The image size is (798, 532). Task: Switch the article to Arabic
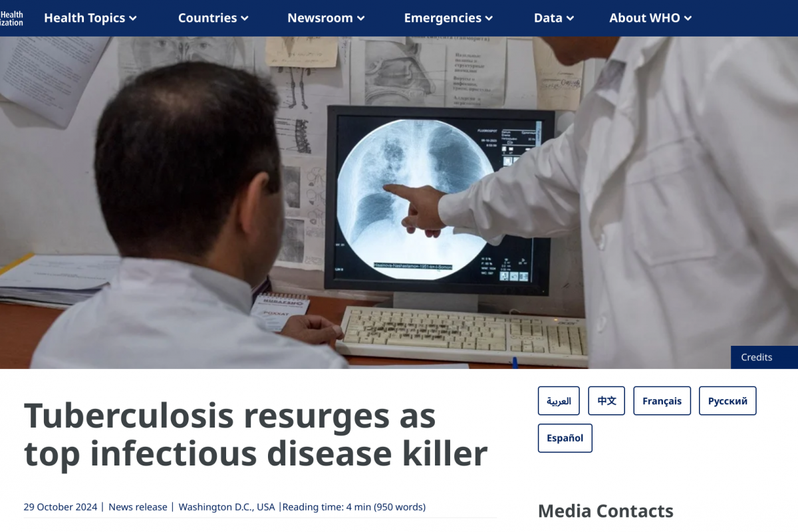pos(559,401)
